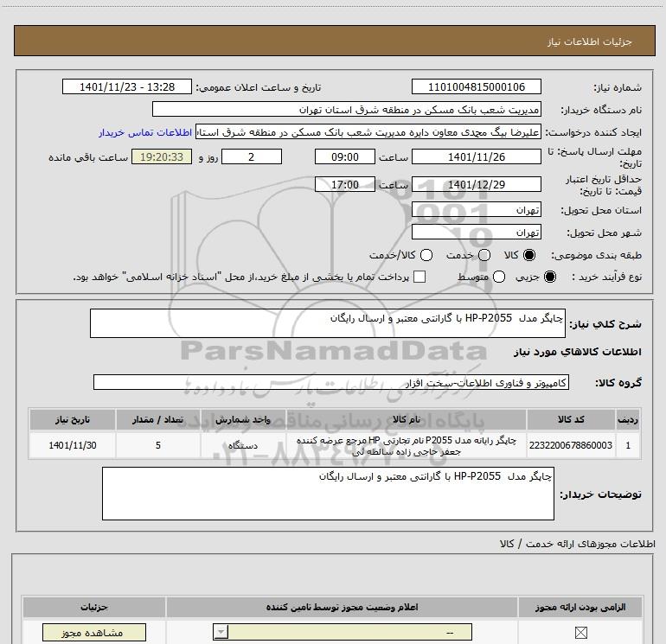The image size is (666, 644).
Task: Click the ردیف column header
Action: [x=628, y=419]
